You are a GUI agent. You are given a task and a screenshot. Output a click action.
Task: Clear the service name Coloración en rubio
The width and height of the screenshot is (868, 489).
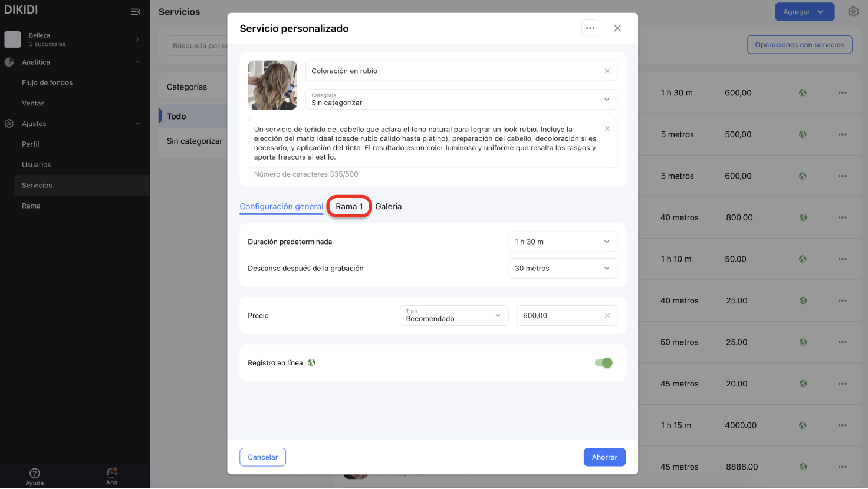(x=607, y=71)
